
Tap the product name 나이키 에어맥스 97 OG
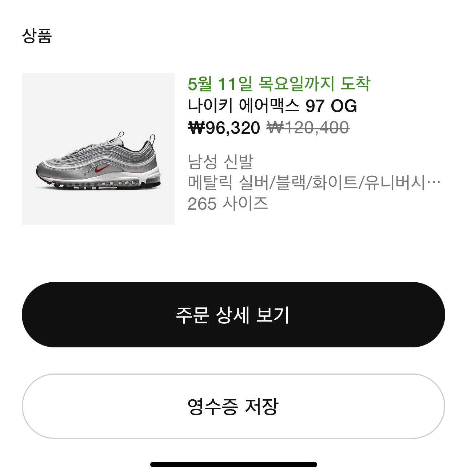pyautogui.click(x=272, y=106)
